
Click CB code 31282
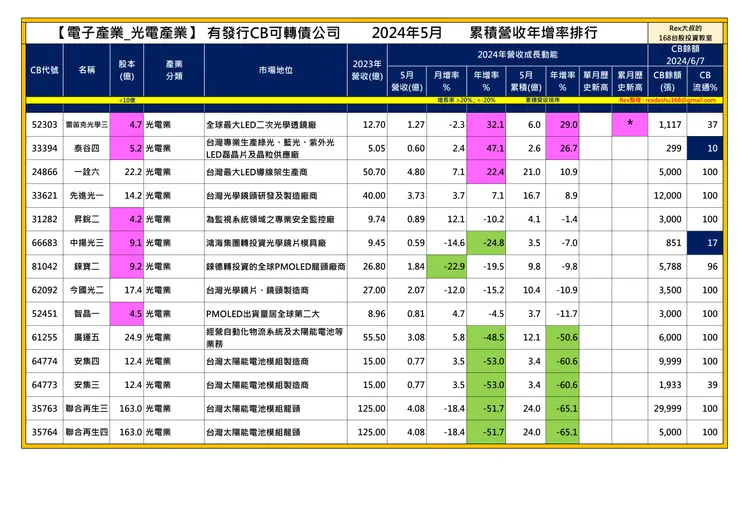pyautogui.click(x=44, y=219)
